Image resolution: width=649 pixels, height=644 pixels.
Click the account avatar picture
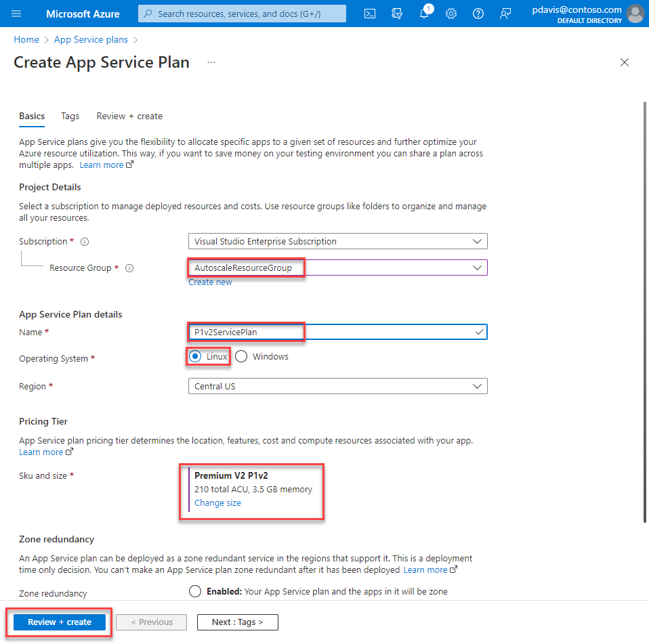pos(635,14)
